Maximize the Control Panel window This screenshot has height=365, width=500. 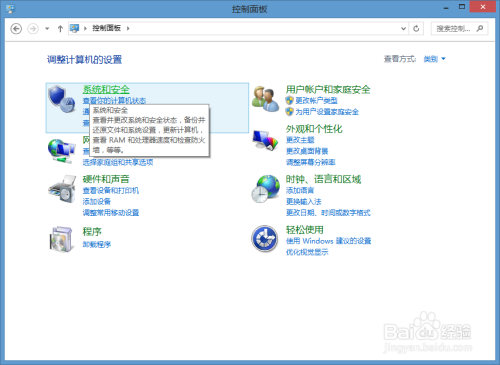462,7
